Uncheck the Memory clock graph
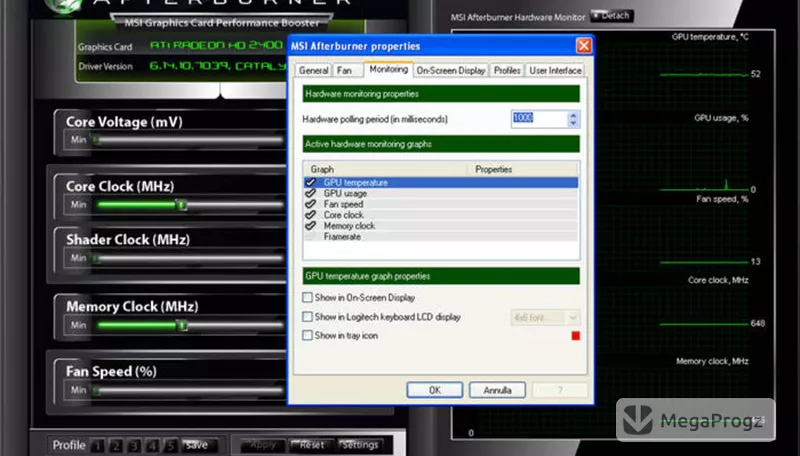The height and width of the screenshot is (456, 800). (x=310, y=225)
